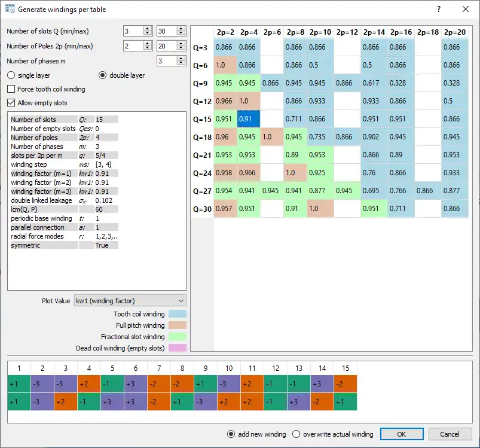This screenshot has width=480, height=448.
Task: Select the 1.0 cell at Q=6 2p=2
Action: tap(225, 65)
